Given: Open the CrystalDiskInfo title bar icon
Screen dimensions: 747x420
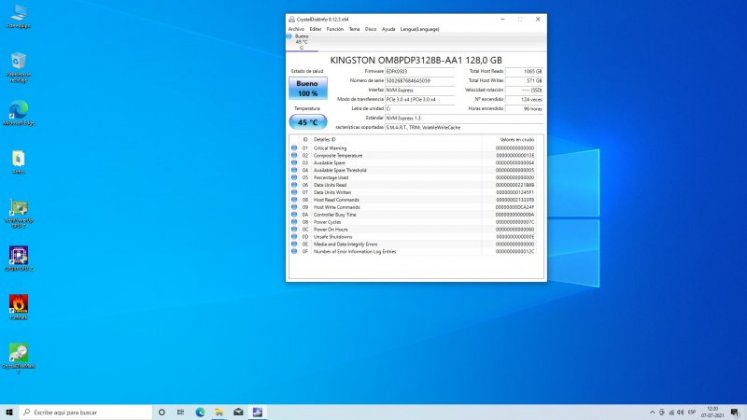Looking at the screenshot, I should click(291, 19).
